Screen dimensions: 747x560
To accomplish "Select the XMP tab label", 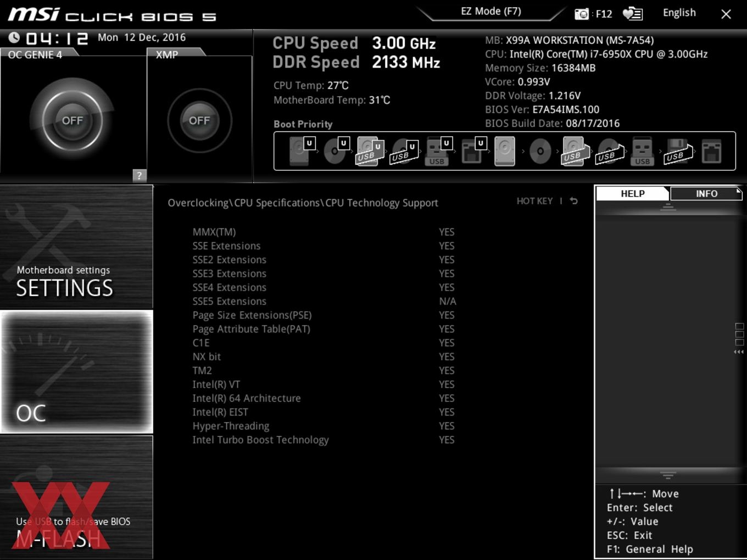I will (167, 54).
